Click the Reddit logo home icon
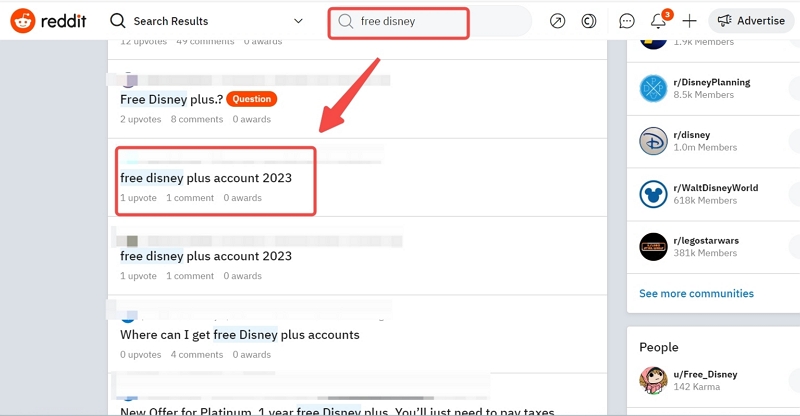Image resolution: width=800 pixels, height=416 pixels. pyautogui.click(x=22, y=20)
